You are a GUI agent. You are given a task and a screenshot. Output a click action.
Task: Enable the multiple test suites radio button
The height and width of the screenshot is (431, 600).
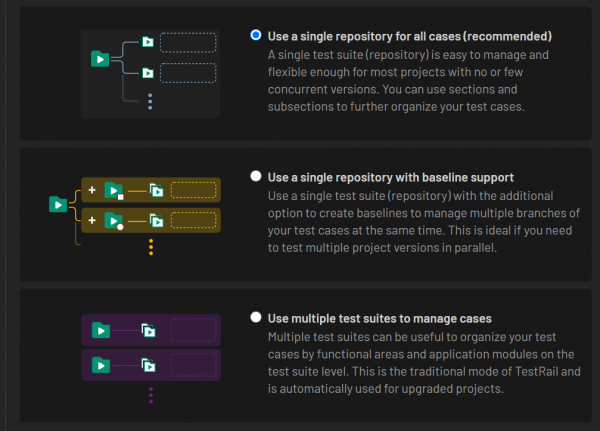(256, 318)
